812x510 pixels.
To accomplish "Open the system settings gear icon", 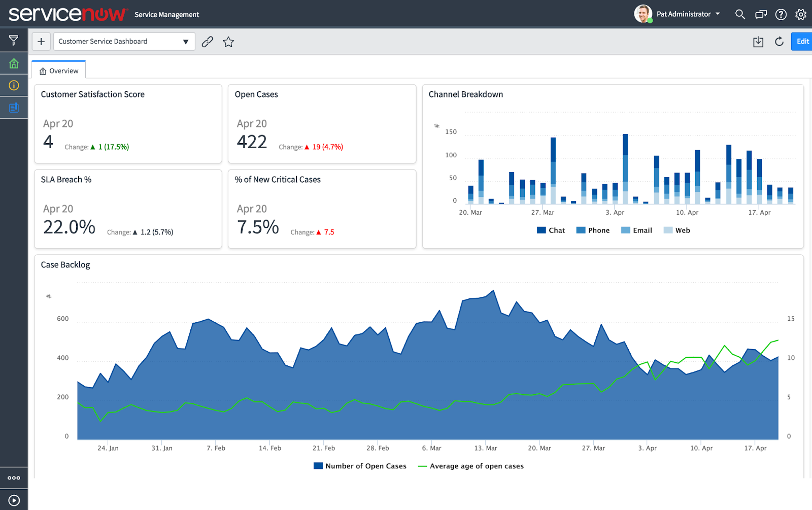I will [x=801, y=14].
